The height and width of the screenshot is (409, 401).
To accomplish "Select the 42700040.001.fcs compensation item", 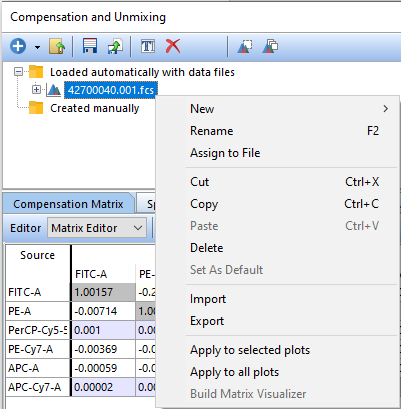I will [111, 90].
